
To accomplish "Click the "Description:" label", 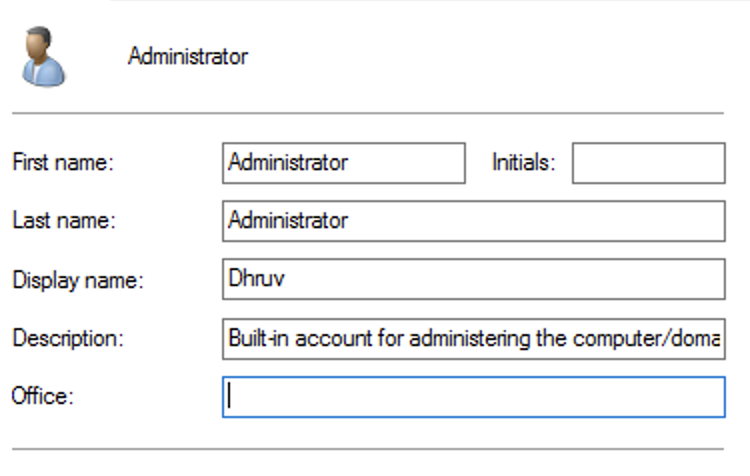I will tap(67, 338).
